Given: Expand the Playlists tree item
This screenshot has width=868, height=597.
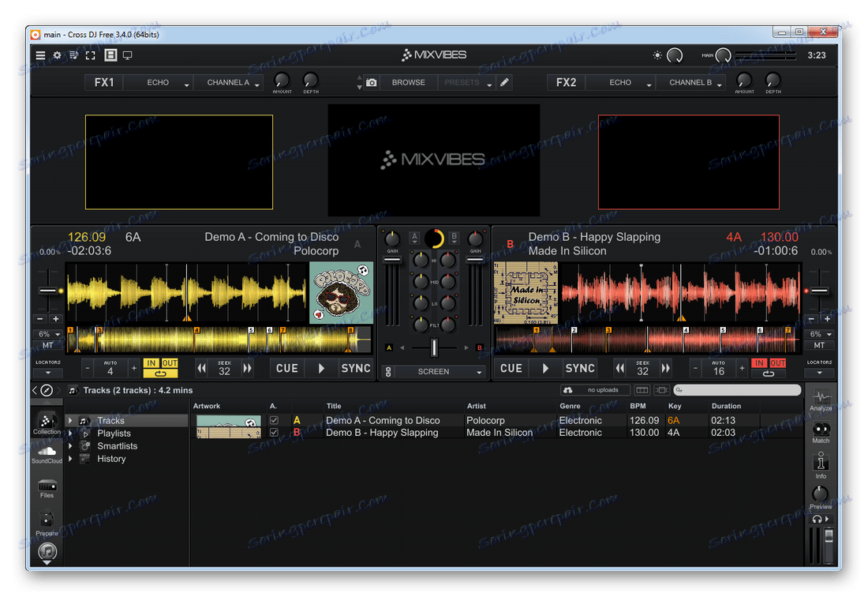Looking at the screenshot, I should point(70,434).
